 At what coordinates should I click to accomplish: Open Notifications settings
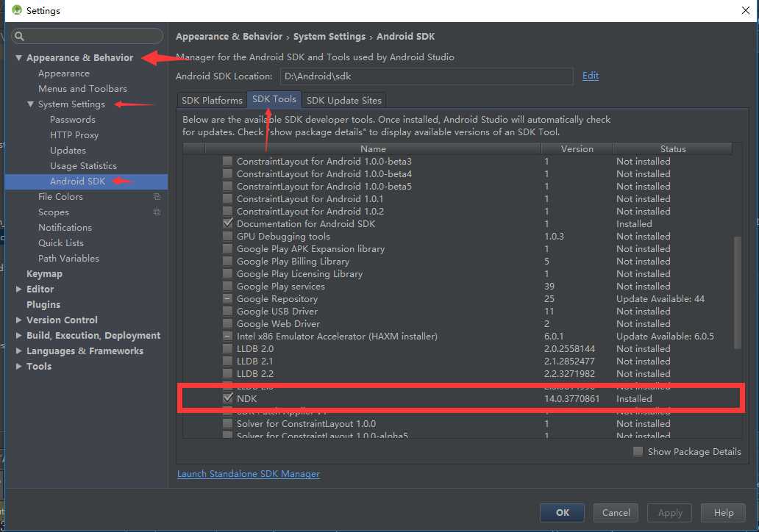(x=65, y=228)
